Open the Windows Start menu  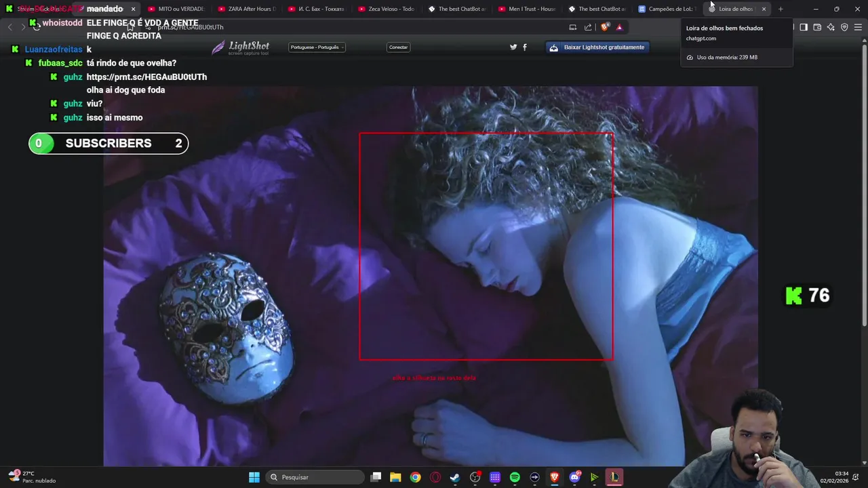pos(254,477)
